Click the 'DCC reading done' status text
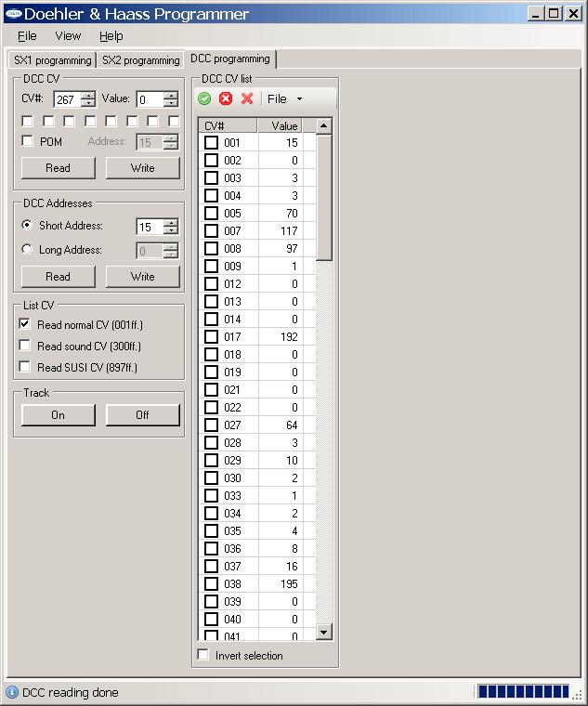This screenshot has width=588, height=706. coord(71,692)
